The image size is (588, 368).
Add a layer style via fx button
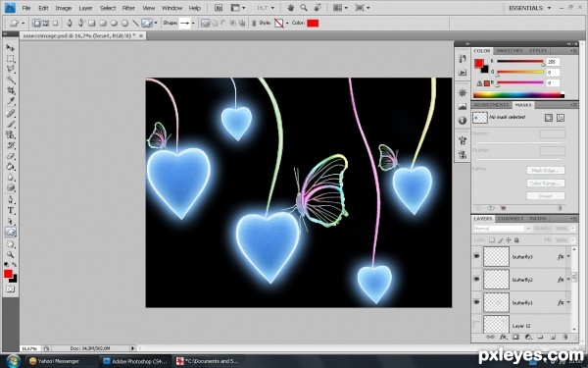pos(504,338)
